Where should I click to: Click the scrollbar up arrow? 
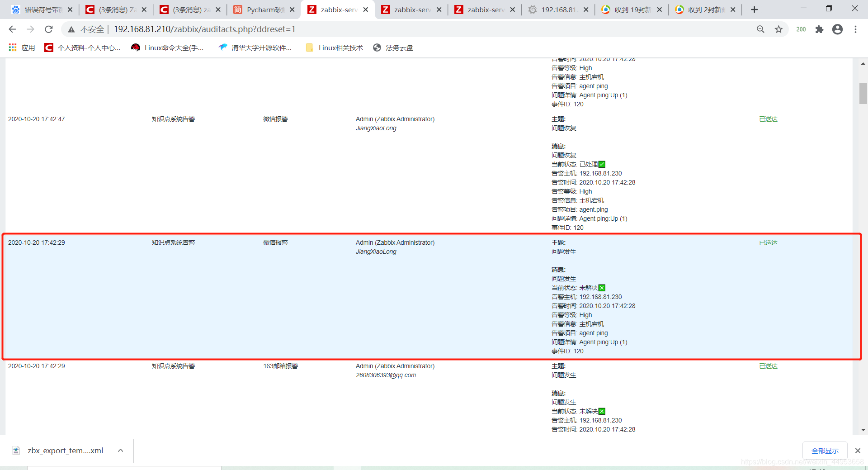tap(863, 64)
